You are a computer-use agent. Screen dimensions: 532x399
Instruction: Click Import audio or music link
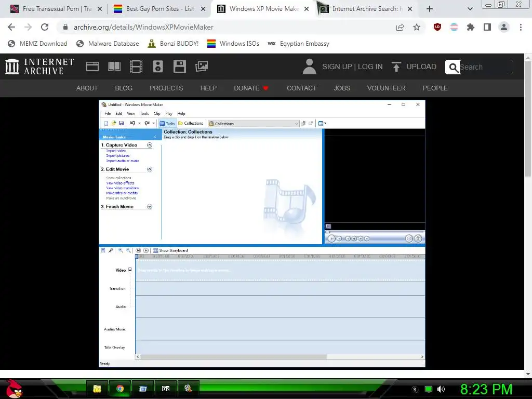point(123,161)
